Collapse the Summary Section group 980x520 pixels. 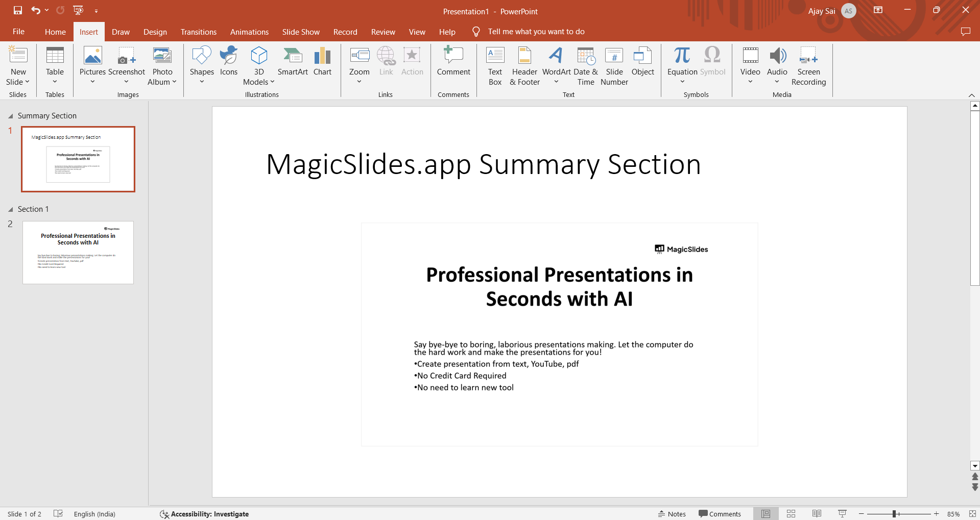(x=10, y=116)
